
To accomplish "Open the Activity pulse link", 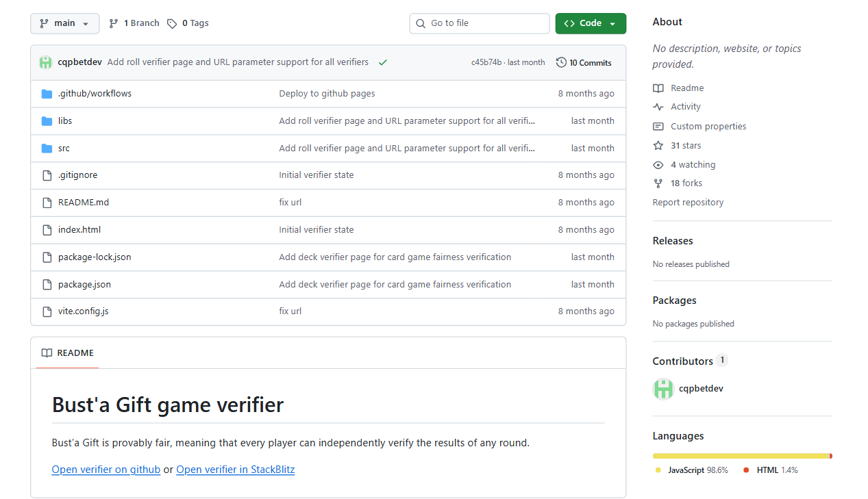I will click(685, 107).
